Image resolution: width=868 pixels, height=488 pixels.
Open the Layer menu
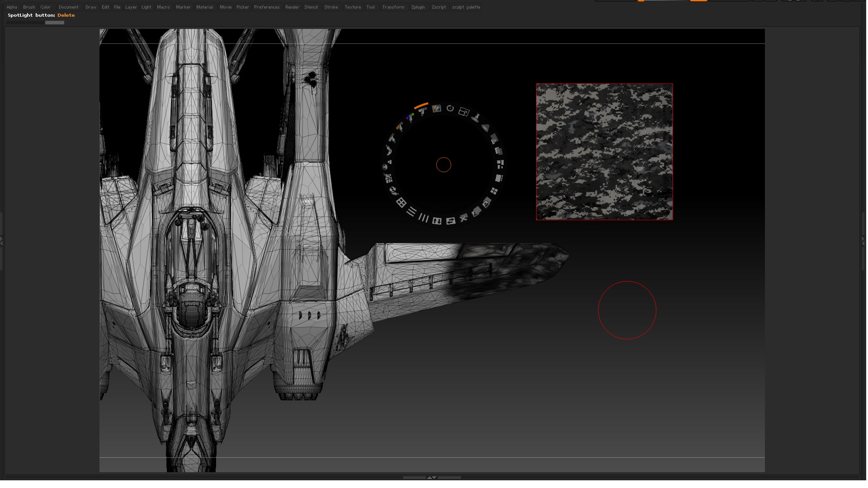click(x=131, y=7)
